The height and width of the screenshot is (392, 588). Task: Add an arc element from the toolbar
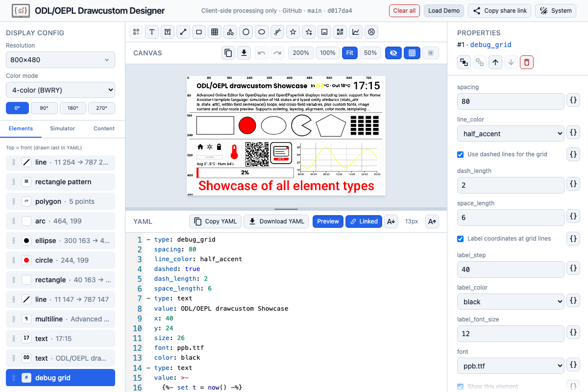277,32
